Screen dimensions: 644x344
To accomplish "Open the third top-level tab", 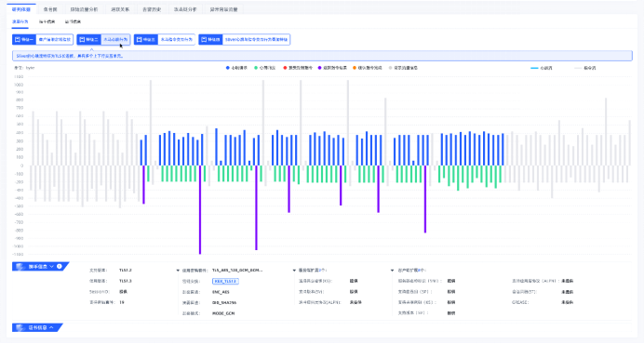I will point(84,9).
